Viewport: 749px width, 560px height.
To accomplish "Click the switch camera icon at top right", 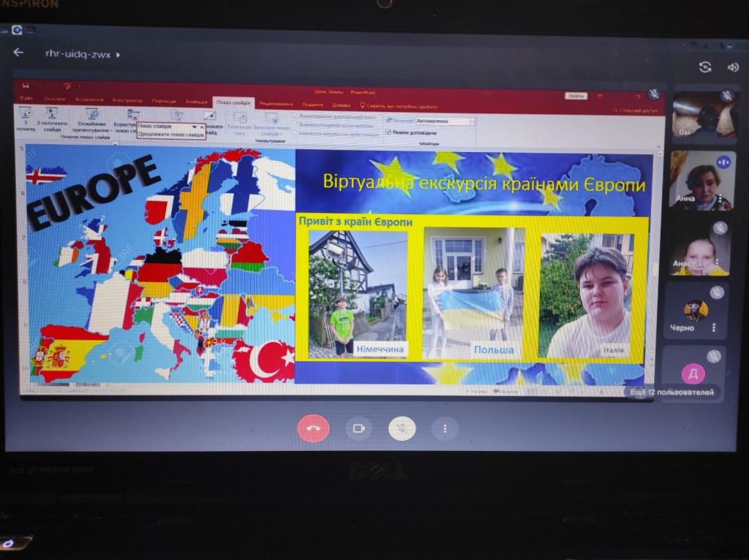I will (705, 67).
